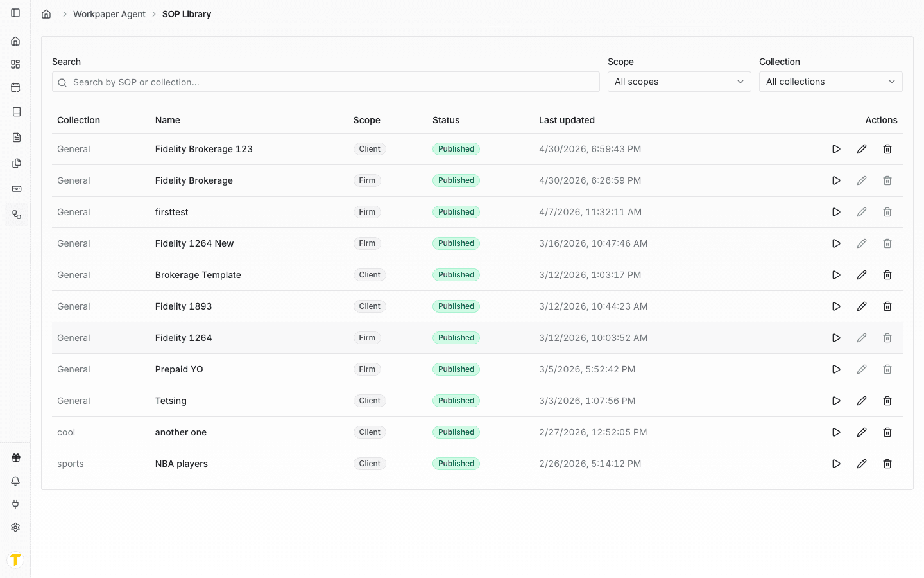This screenshot has height=578, width=924.
Task: Open the calendar icon in sidebar
Action: [x=15, y=87]
